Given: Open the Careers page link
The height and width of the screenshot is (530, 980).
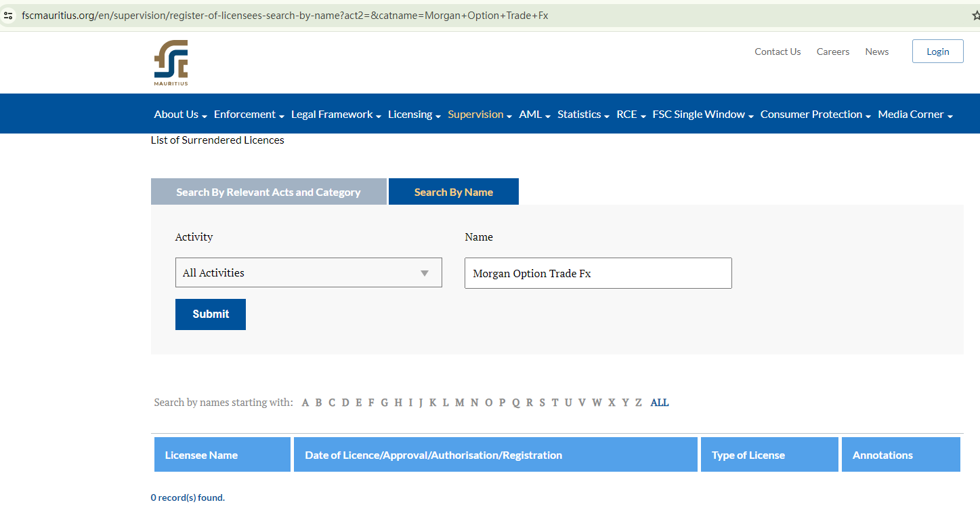Looking at the screenshot, I should (833, 52).
